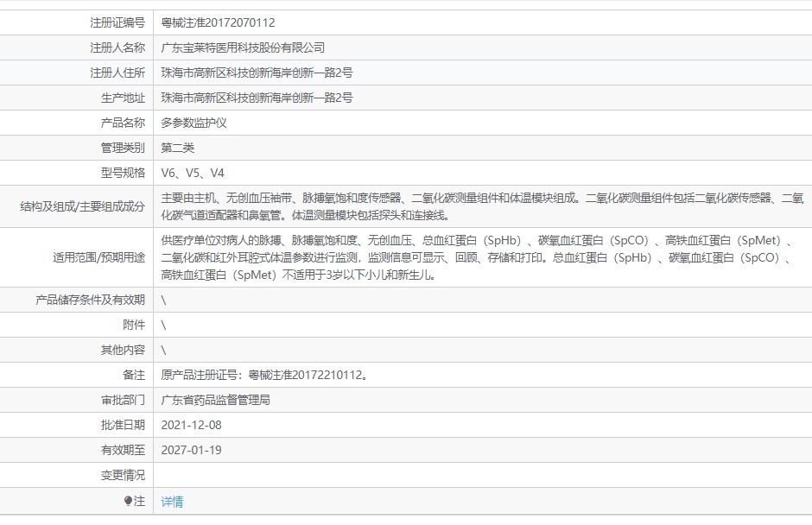Select the 第二类 management class value
This screenshot has height=525, width=812.
pyautogui.click(x=178, y=148)
